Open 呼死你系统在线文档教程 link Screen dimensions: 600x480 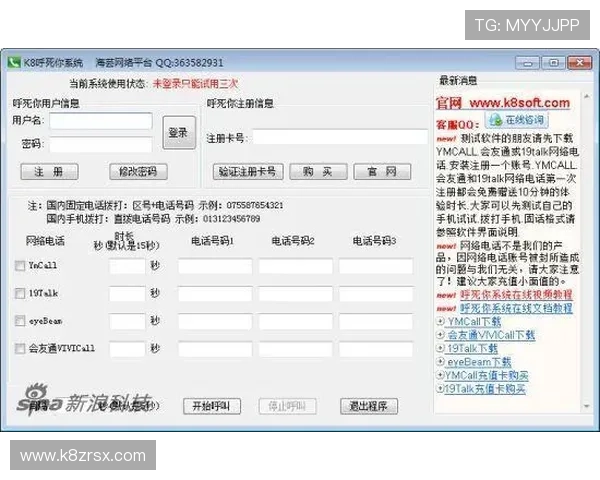(516, 308)
